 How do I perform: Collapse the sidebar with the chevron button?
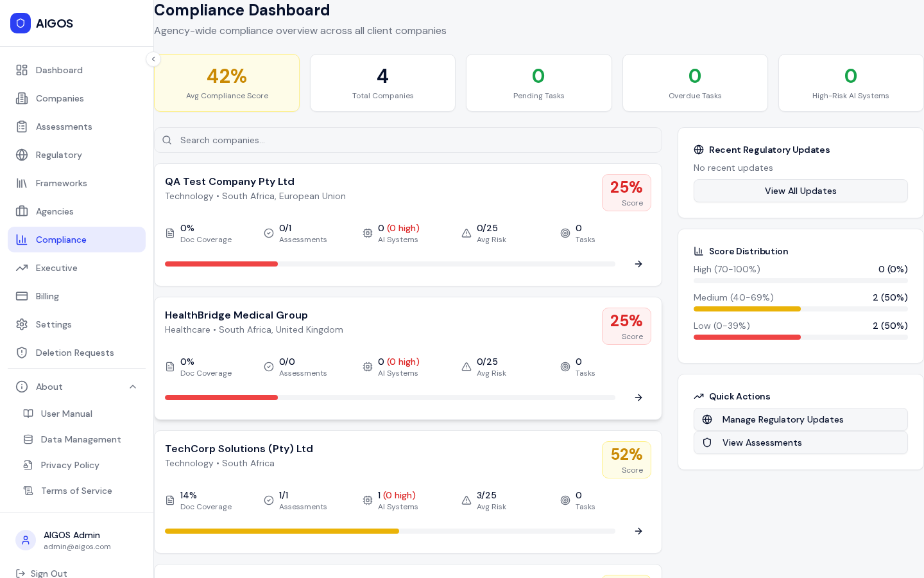153,59
